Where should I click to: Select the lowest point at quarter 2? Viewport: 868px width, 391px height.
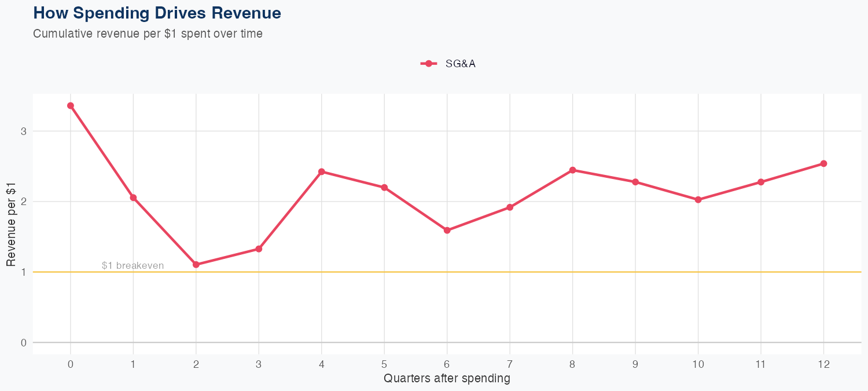(196, 264)
